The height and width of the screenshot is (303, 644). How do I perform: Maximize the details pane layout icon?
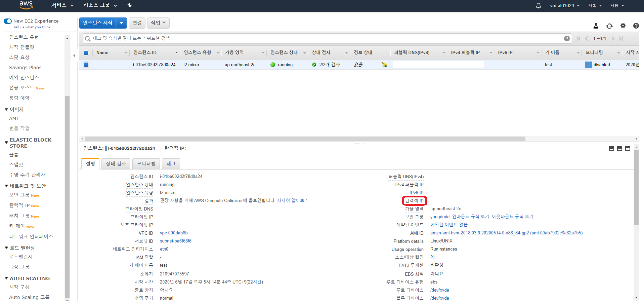tap(628, 148)
